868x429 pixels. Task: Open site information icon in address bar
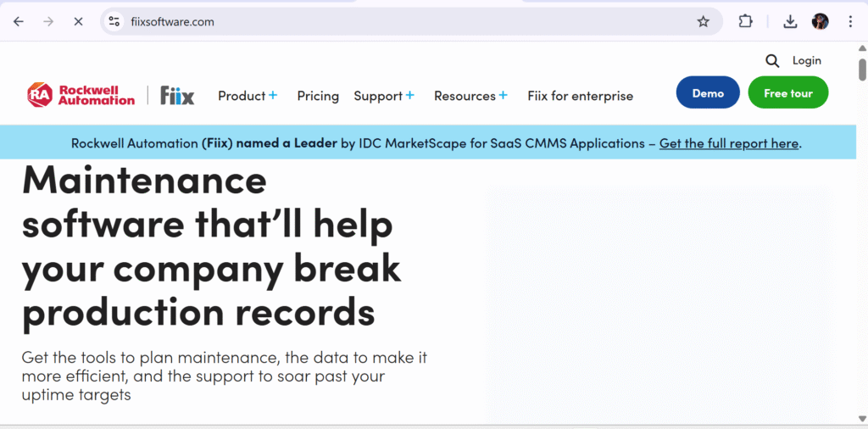(114, 21)
